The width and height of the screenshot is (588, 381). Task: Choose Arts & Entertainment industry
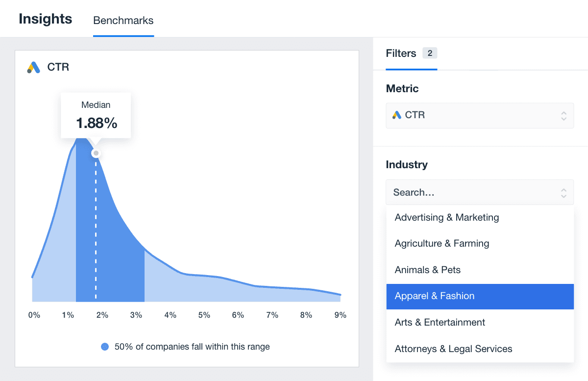click(x=440, y=323)
